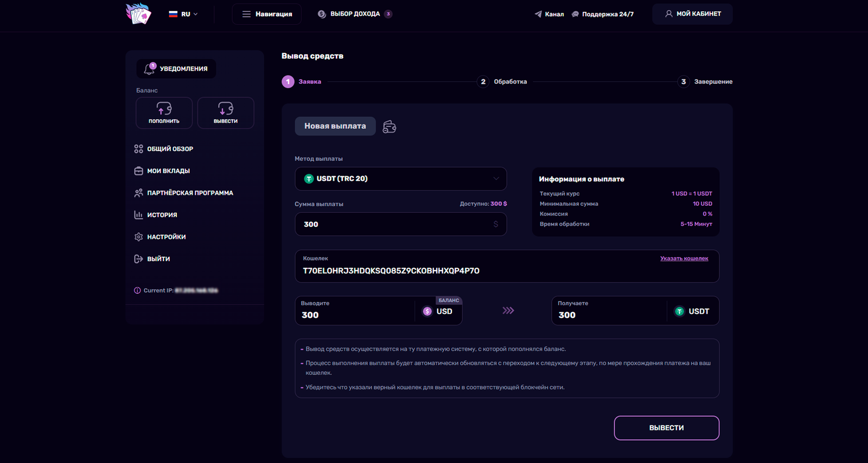Open the notifications bell icon
This screenshot has height=463, width=868.
[149, 69]
